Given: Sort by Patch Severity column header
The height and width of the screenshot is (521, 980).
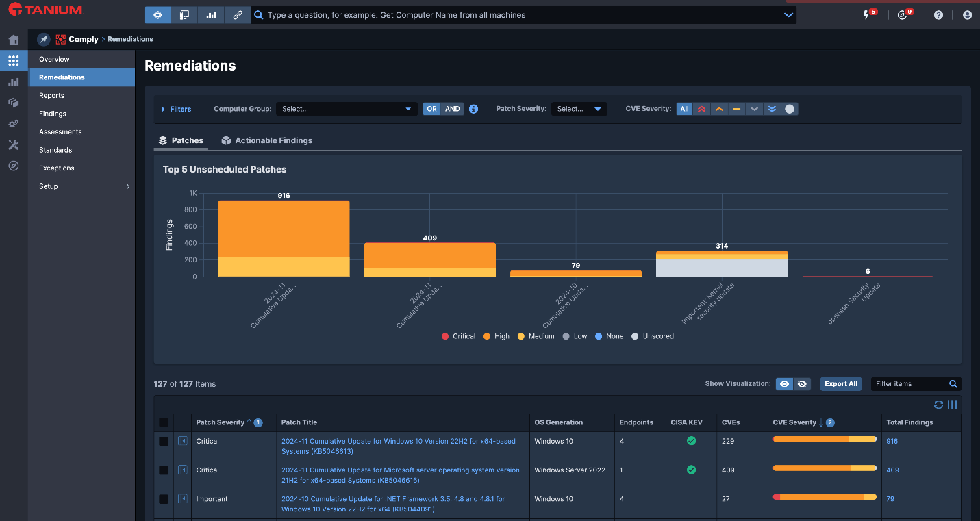Looking at the screenshot, I should pyautogui.click(x=220, y=422).
